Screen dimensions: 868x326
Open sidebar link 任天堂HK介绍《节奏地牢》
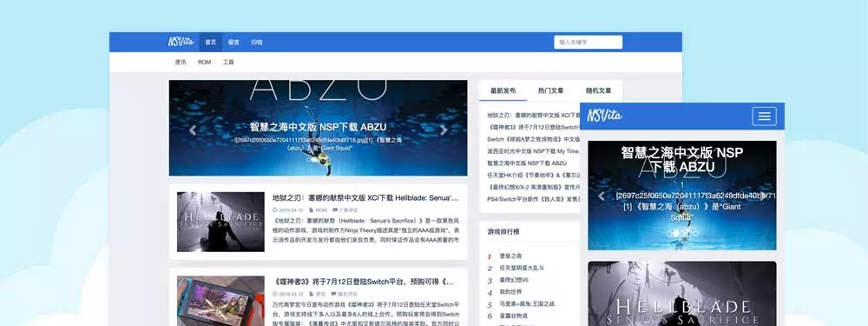(533, 175)
